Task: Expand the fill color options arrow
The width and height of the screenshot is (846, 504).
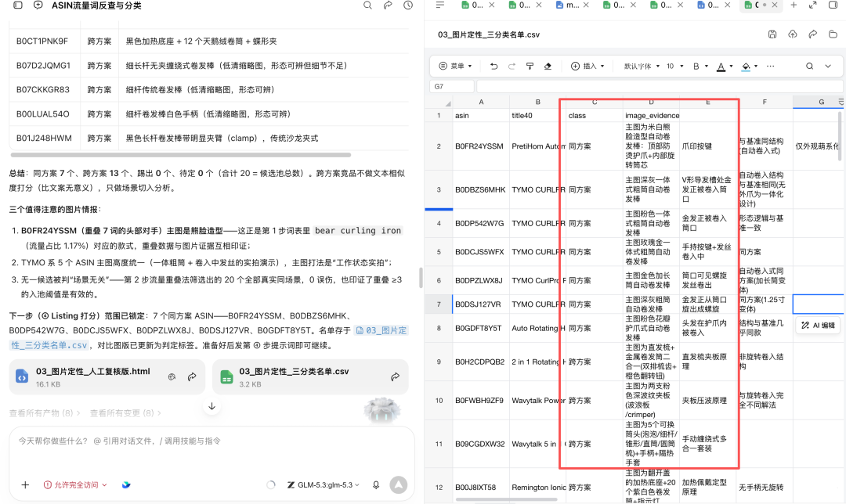Action: [x=756, y=67]
